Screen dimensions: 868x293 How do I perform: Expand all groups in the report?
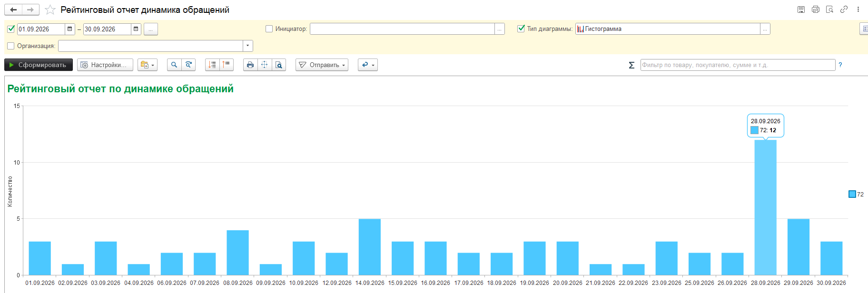coord(212,65)
